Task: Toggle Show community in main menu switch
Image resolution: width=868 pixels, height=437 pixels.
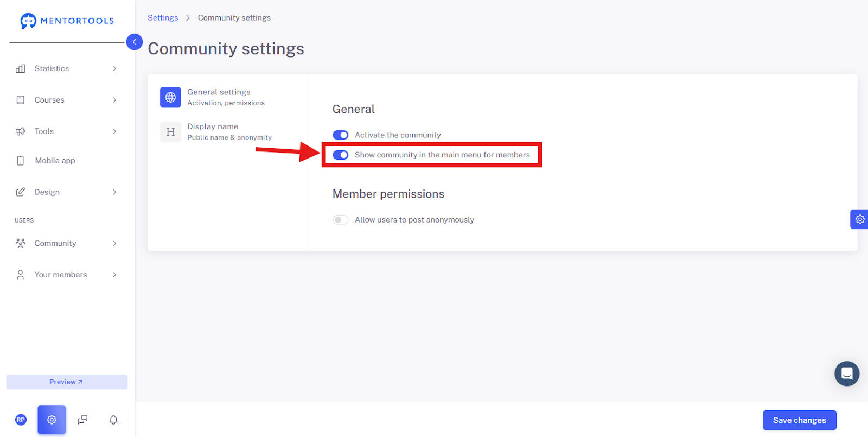Action: point(340,155)
